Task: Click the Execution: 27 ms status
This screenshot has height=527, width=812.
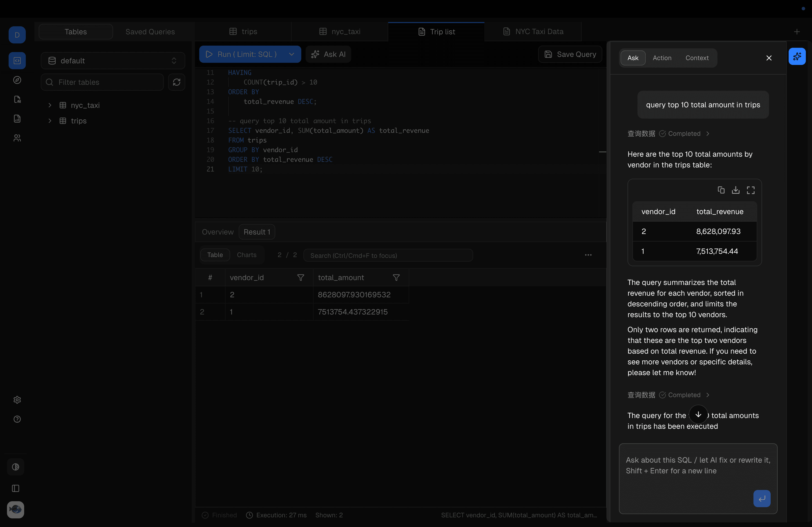Action: pyautogui.click(x=276, y=515)
